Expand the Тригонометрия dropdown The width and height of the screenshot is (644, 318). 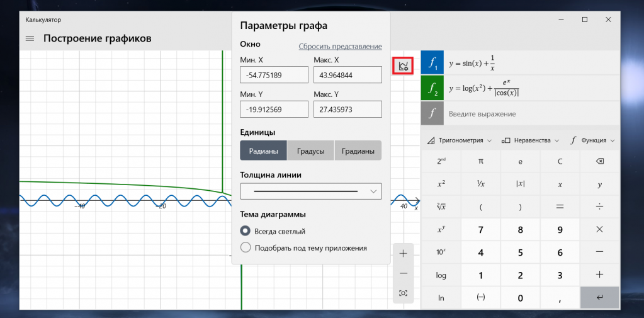coord(460,140)
